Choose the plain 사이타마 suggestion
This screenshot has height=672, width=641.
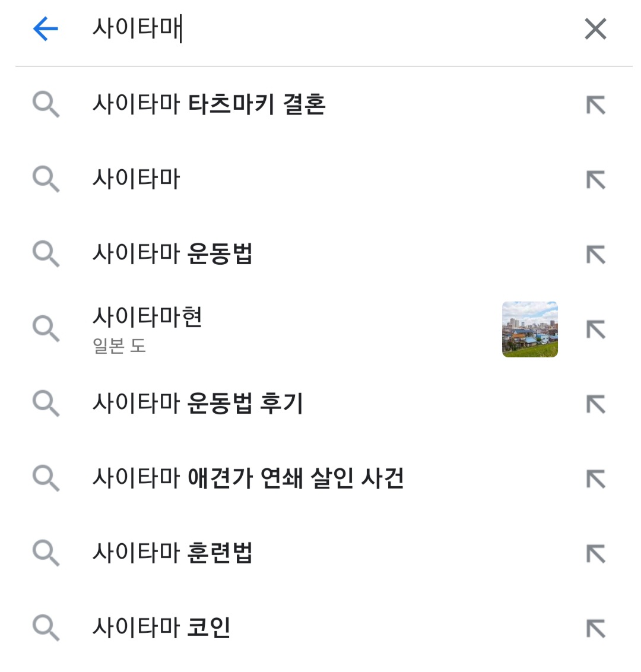(137, 179)
